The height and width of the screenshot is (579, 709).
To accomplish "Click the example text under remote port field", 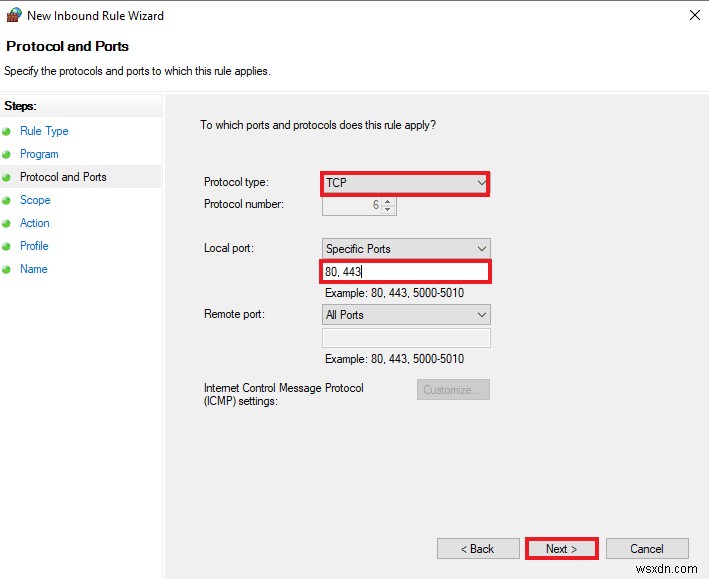I will 394,359.
